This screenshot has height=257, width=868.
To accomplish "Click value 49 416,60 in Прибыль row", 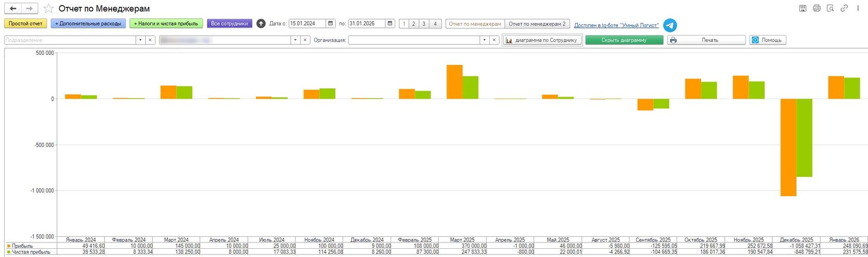I will click(93, 246).
